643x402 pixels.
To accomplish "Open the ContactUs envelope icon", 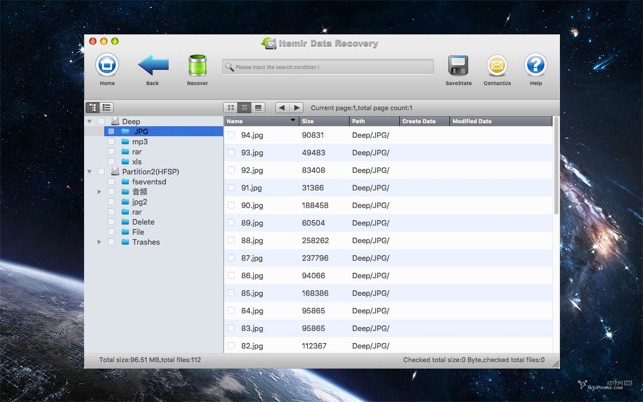I will tap(497, 65).
